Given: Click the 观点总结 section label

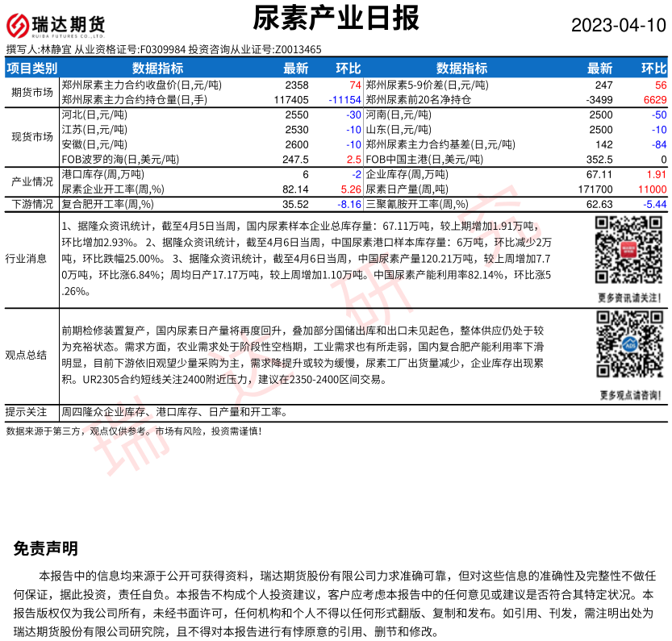Looking at the screenshot, I should [x=32, y=355].
